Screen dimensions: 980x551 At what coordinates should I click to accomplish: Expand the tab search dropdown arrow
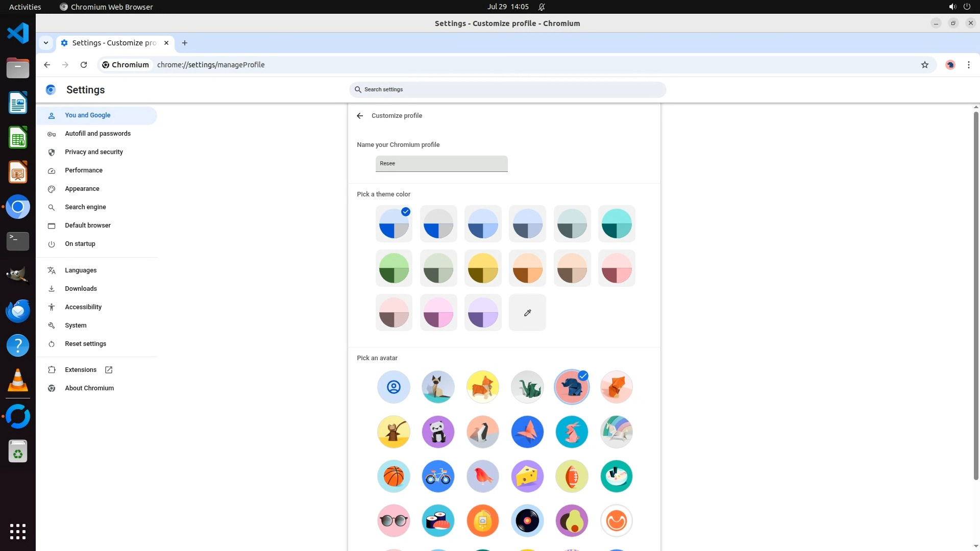pyautogui.click(x=46, y=43)
